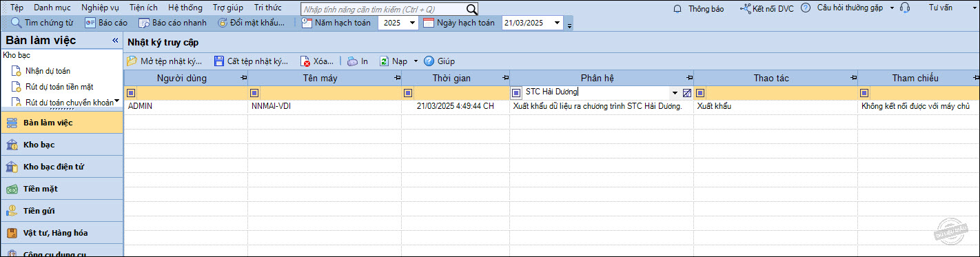The height and width of the screenshot is (257, 980).
Task: Click Cắt tệp nhật ký save icon
Action: click(219, 61)
